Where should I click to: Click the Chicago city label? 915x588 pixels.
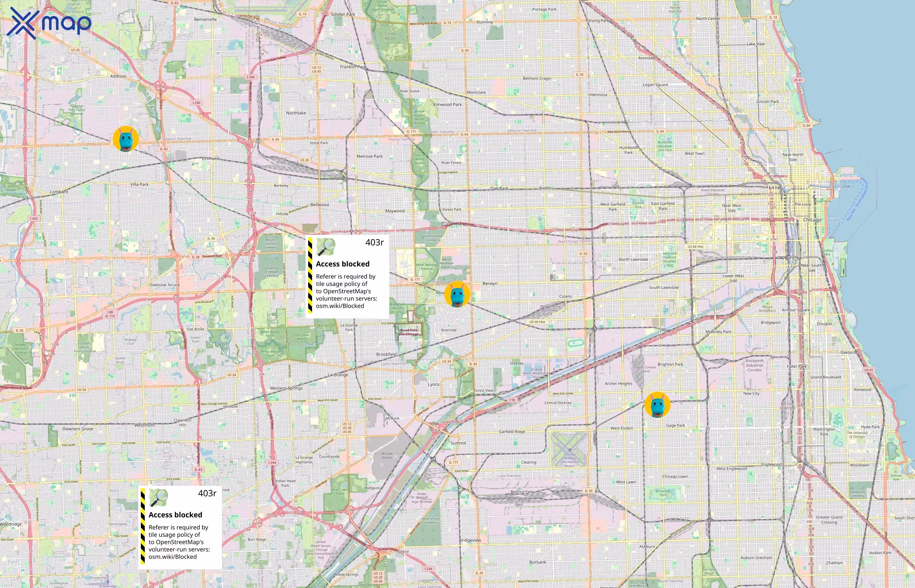(x=812, y=220)
